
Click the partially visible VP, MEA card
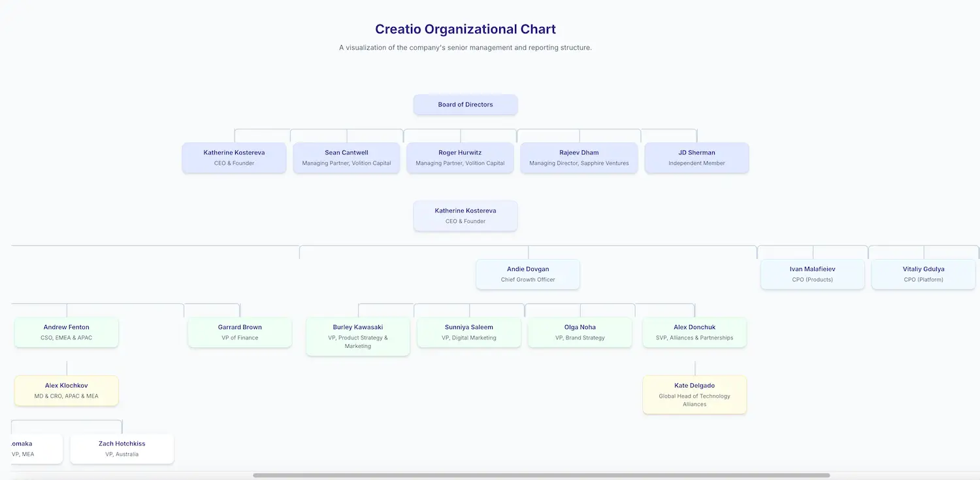pos(37,449)
